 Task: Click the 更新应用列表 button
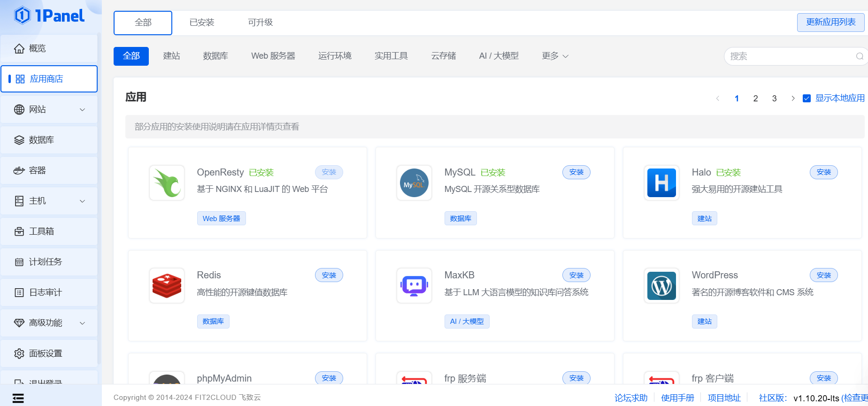(830, 22)
